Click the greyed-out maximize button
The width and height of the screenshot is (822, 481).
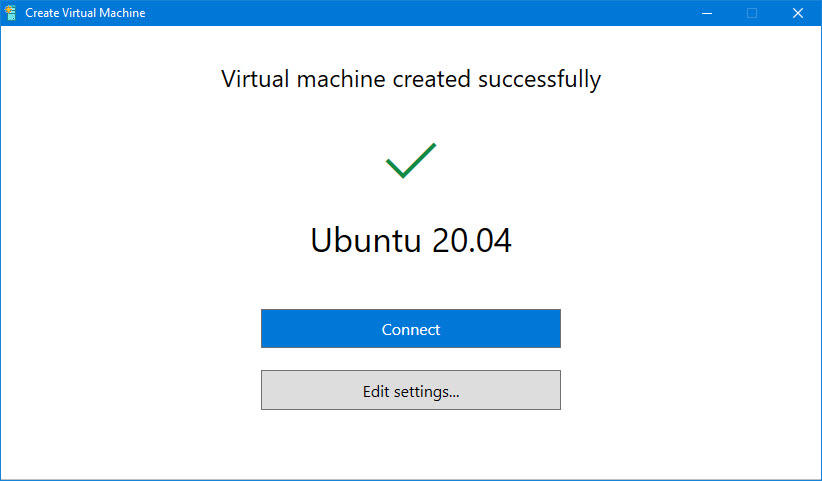coord(752,13)
